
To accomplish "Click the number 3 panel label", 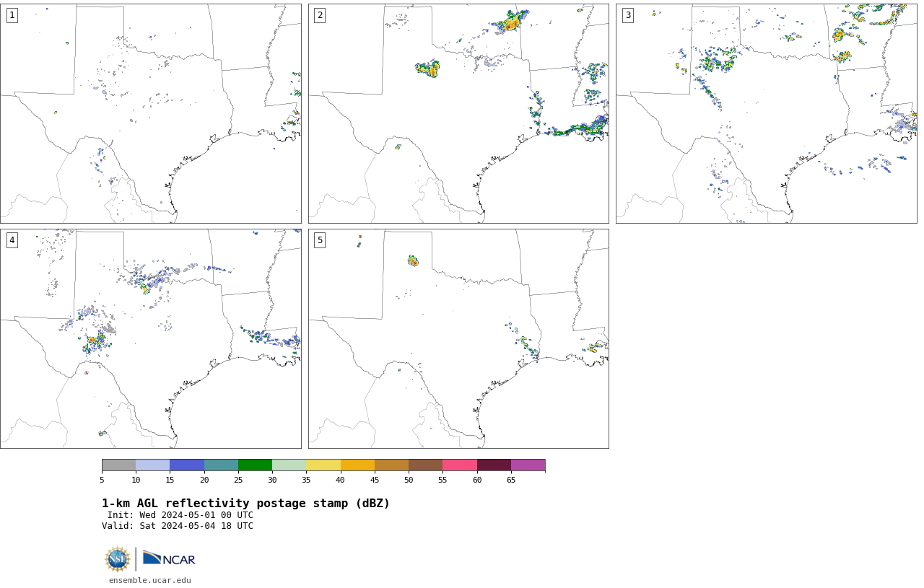I will click(628, 15).
